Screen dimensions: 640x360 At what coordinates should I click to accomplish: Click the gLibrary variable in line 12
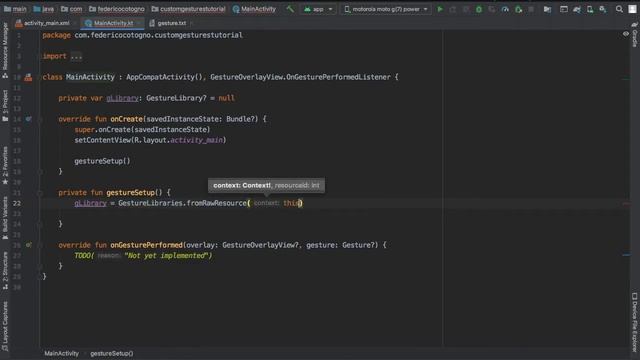[x=122, y=98]
